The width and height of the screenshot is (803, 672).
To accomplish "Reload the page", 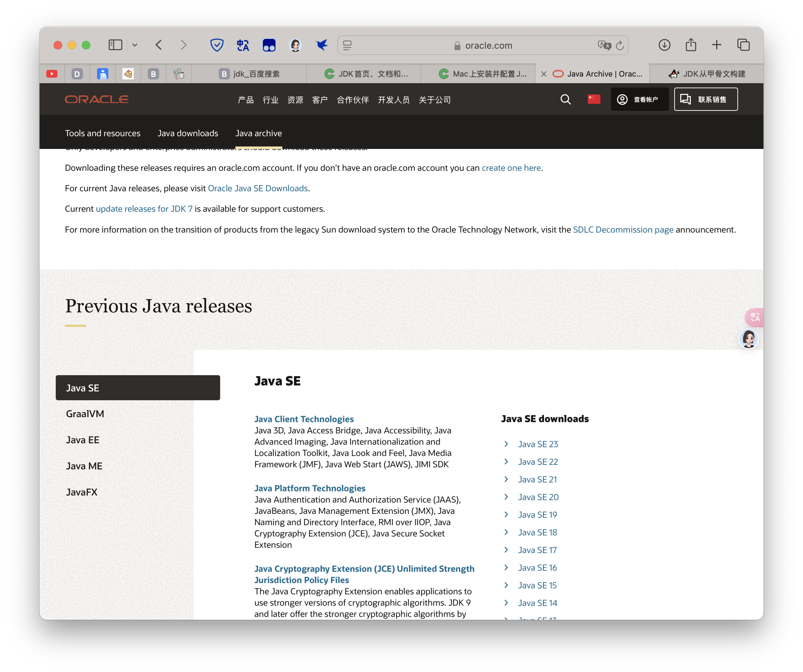I will click(620, 46).
